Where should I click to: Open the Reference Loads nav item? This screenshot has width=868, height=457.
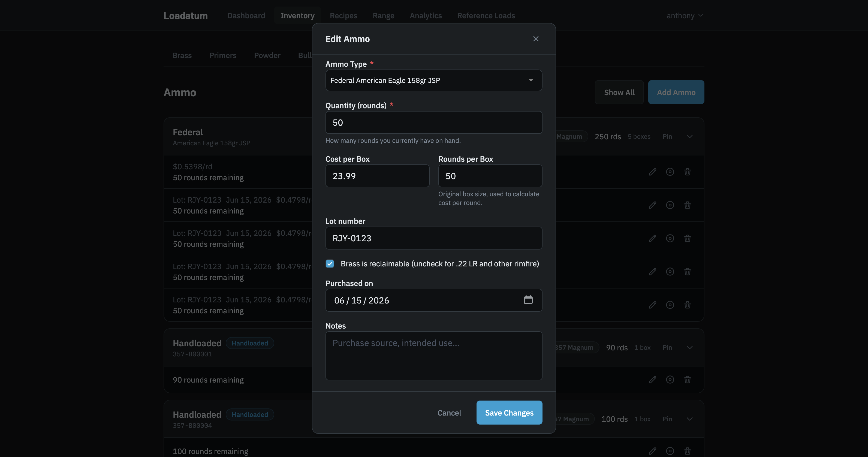pyautogui.click(x=486, y=16)
